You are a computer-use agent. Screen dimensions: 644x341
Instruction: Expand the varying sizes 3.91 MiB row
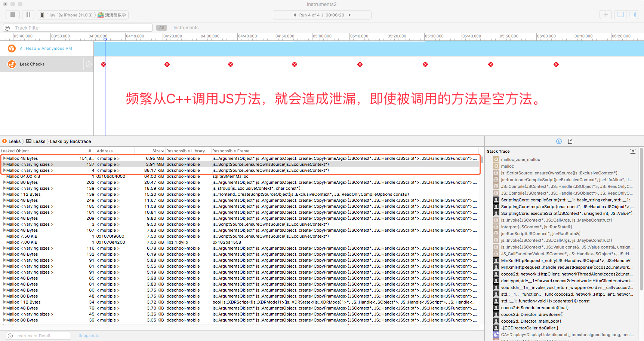(x=4, y=164)
